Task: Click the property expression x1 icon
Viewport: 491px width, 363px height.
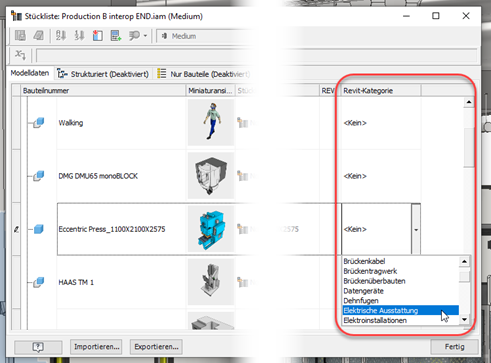Action: (20, 55)
